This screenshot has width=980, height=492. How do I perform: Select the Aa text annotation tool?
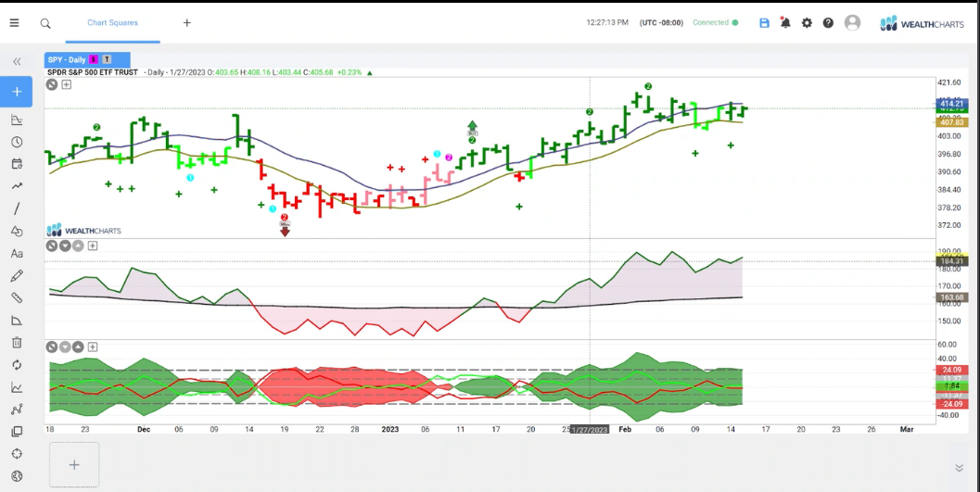pos(17,254)
